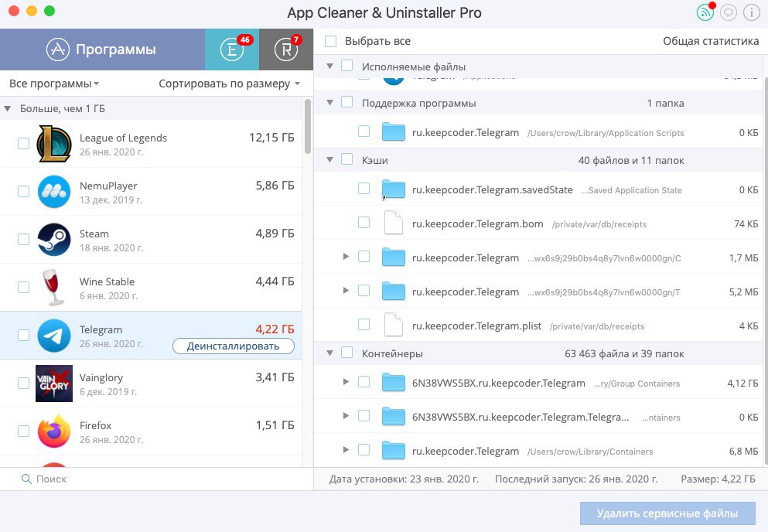Click the Последний запуск status text

576,479
